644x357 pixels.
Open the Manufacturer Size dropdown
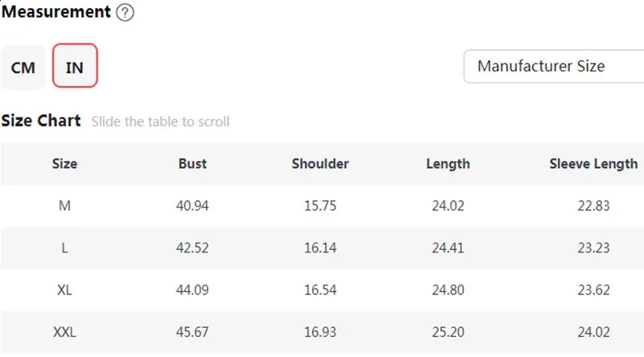coord(554,67)
